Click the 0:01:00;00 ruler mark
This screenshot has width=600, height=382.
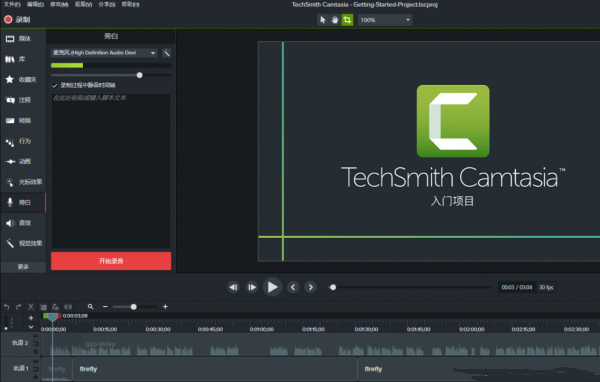pos(262,329)
